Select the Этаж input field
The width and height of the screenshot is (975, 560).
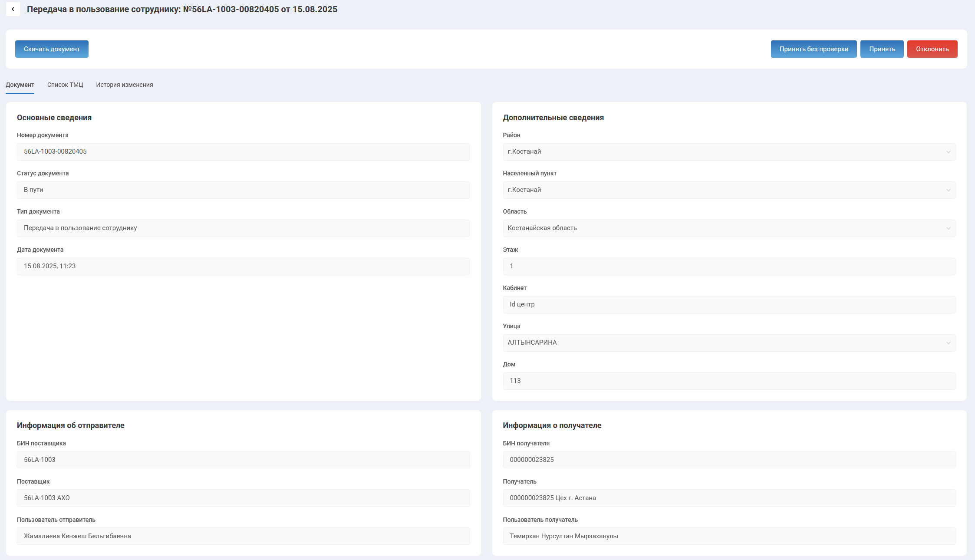coord(729,267)
